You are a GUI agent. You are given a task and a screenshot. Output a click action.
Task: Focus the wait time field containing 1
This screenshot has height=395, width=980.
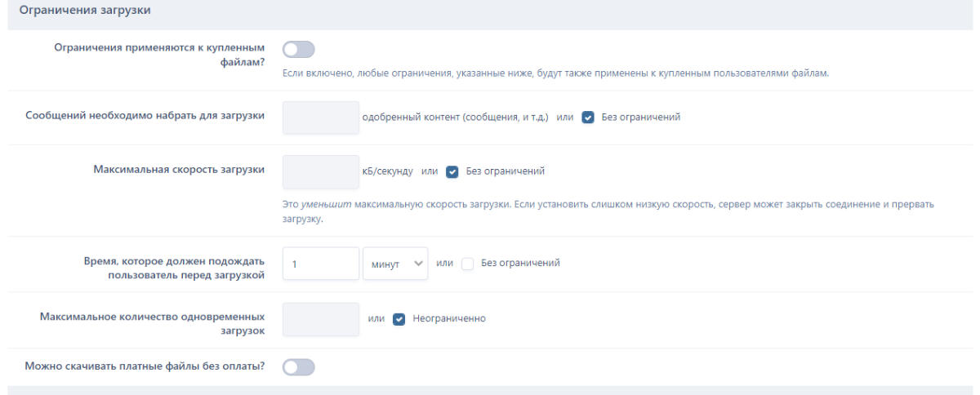click(320, 263)
